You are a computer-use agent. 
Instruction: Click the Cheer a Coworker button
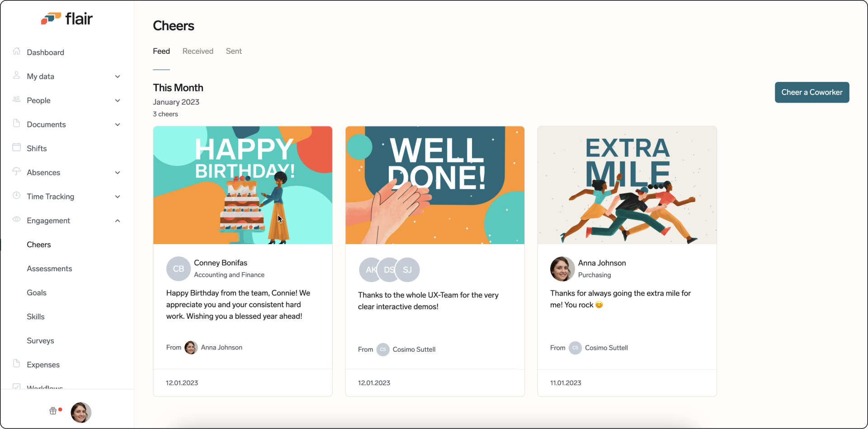click(811, 92)
